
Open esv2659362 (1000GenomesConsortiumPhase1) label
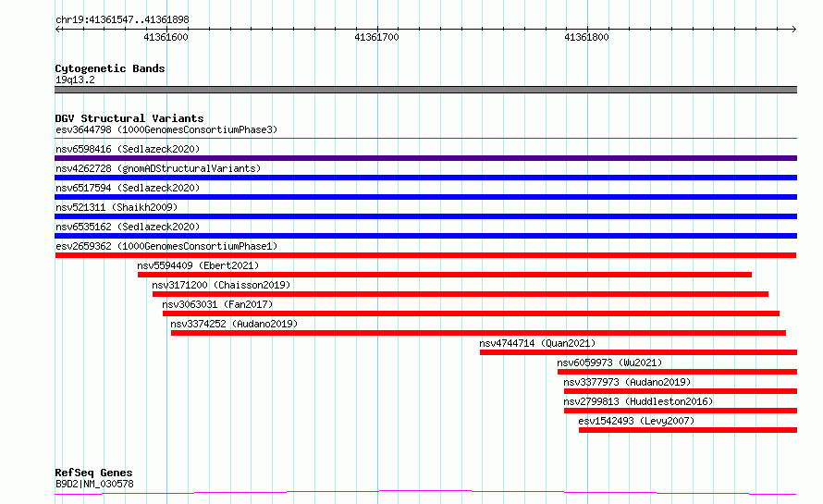pyautogui.click(x=166, y=246)
